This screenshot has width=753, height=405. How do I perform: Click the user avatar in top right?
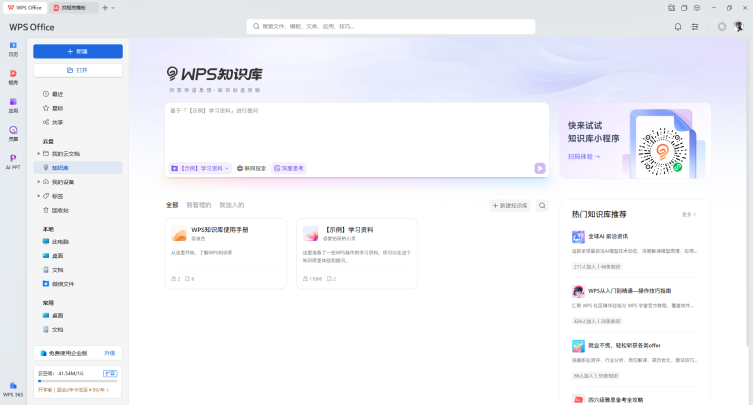click(x=738, y=26)
